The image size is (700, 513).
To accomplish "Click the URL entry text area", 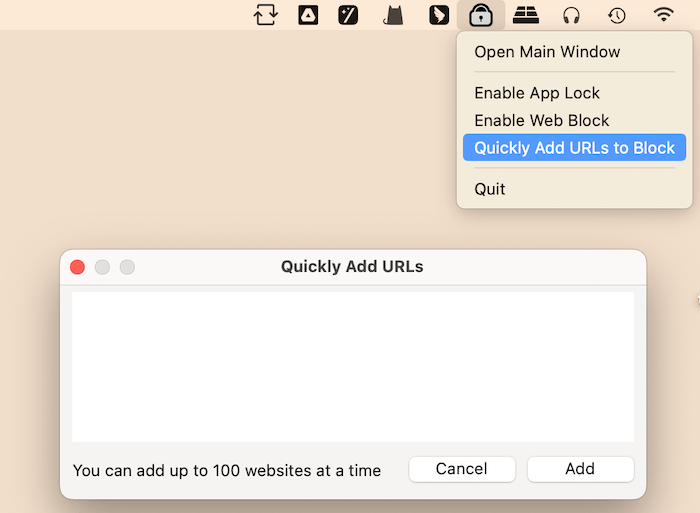I will pyautogui.click(x=352, y=366).
